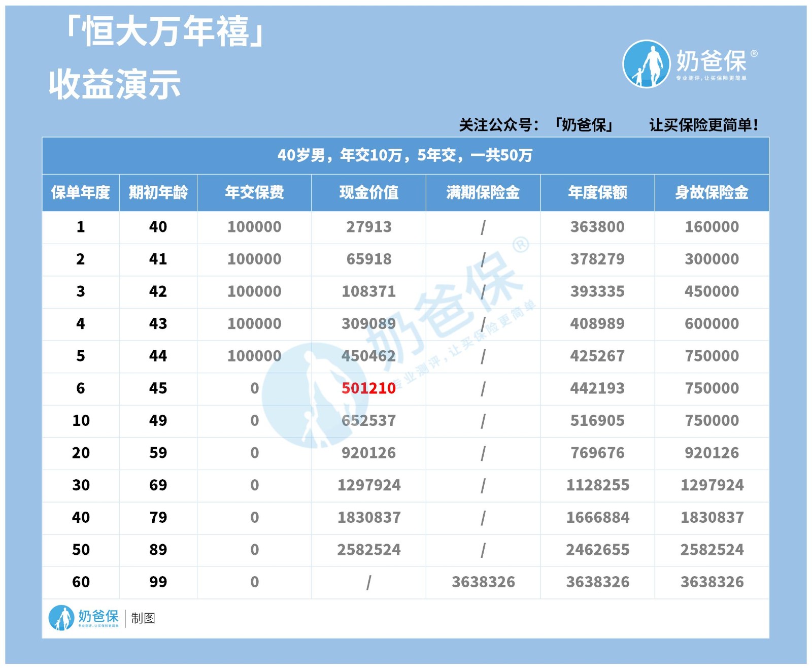Click age cell 99 in last row
The image size is (812, 669).
coord(158,582)
